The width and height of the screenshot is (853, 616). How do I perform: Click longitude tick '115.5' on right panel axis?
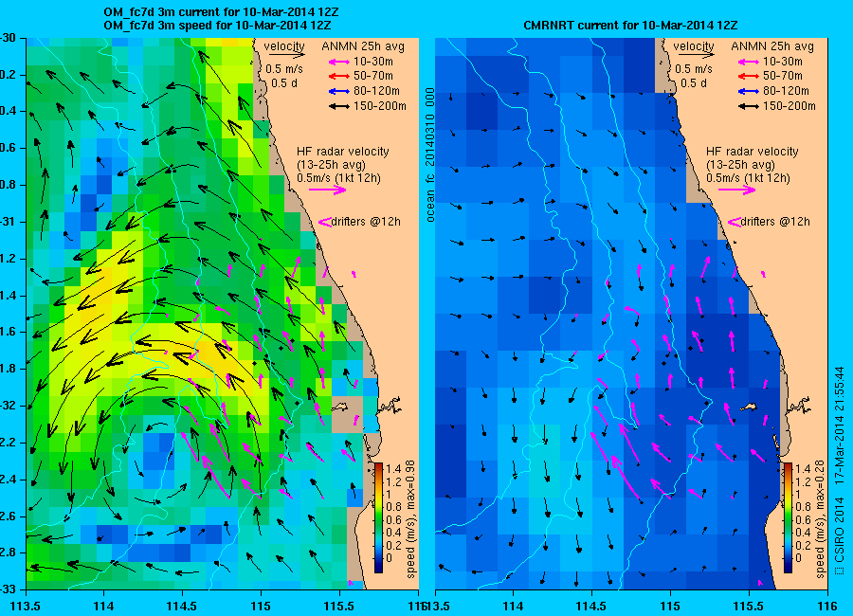(749, 607)
